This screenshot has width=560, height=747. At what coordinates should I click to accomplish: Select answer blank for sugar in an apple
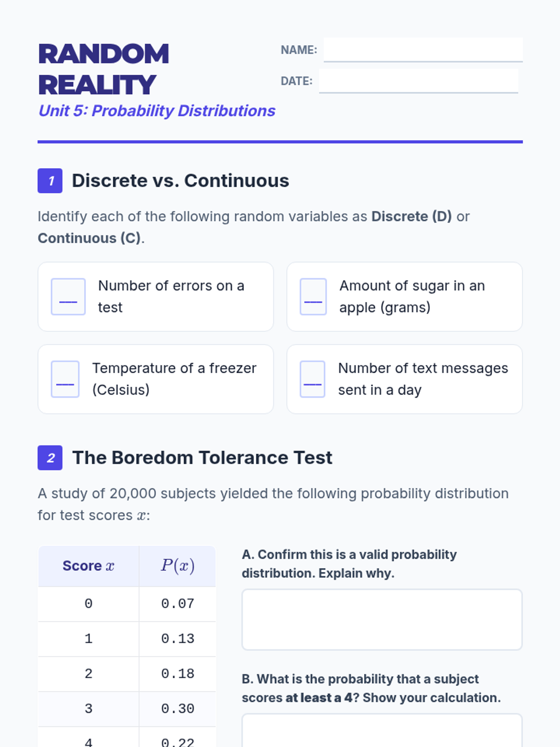[313, 297]
